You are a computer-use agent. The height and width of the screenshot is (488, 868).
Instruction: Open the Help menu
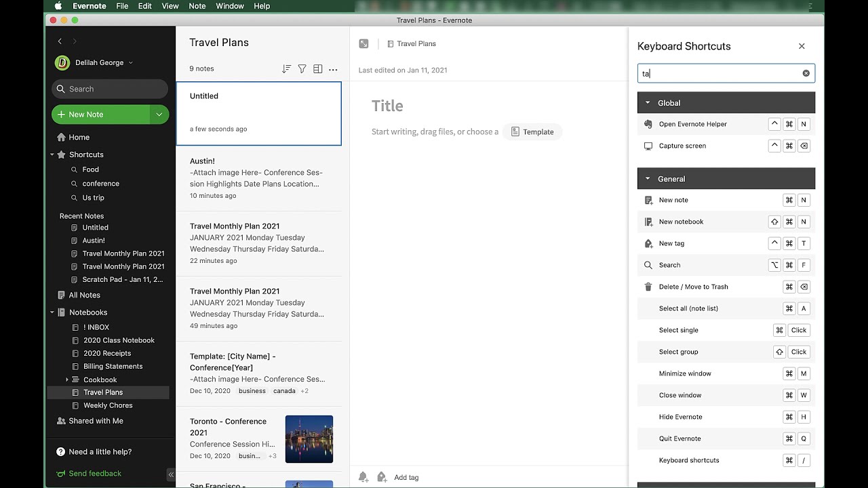(262, 6)
